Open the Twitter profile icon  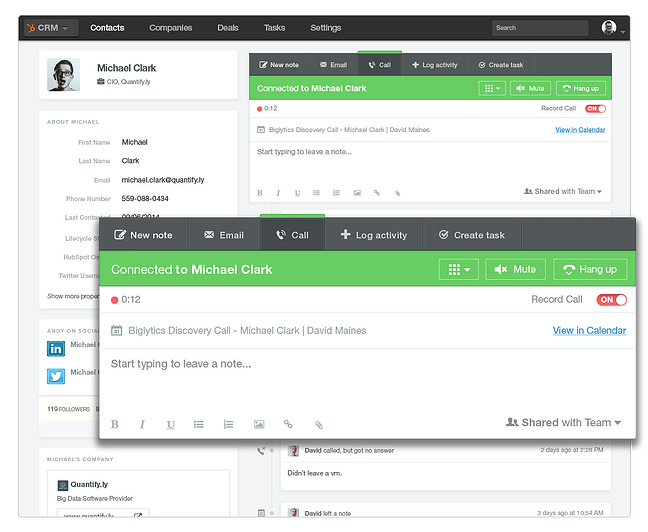coord(56,376)
